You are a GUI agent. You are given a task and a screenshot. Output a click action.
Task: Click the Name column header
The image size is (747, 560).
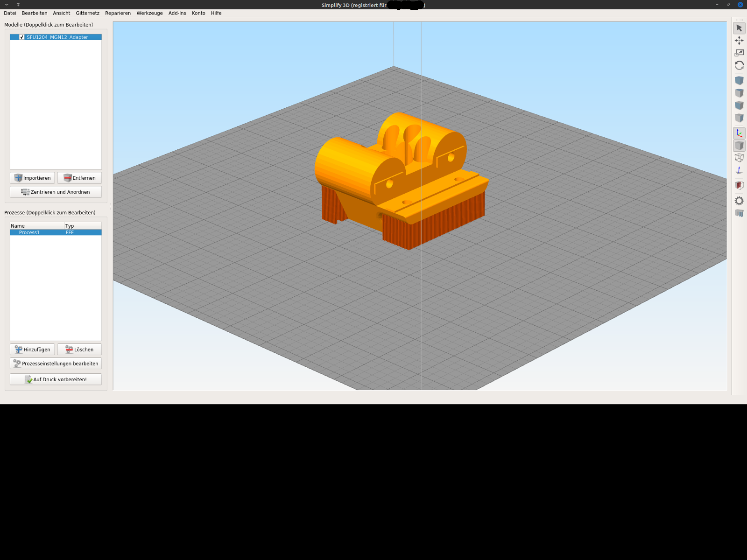pos(37,226)
